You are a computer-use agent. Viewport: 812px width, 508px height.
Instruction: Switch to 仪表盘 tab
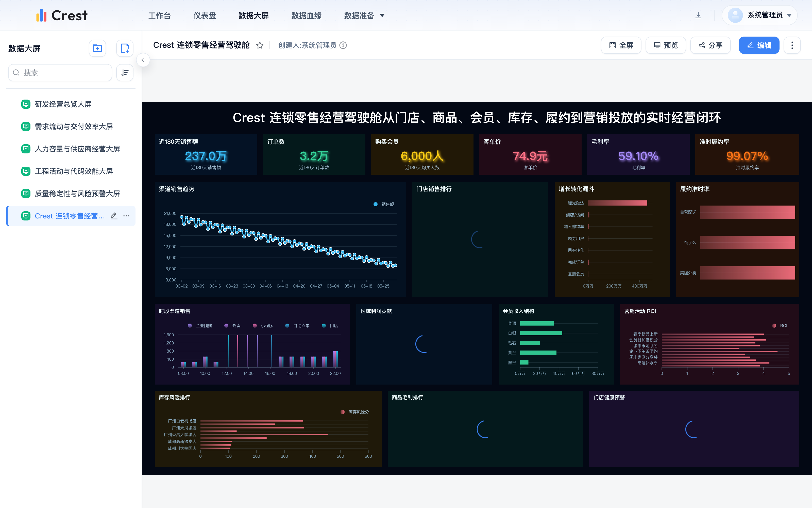[205, 15]
